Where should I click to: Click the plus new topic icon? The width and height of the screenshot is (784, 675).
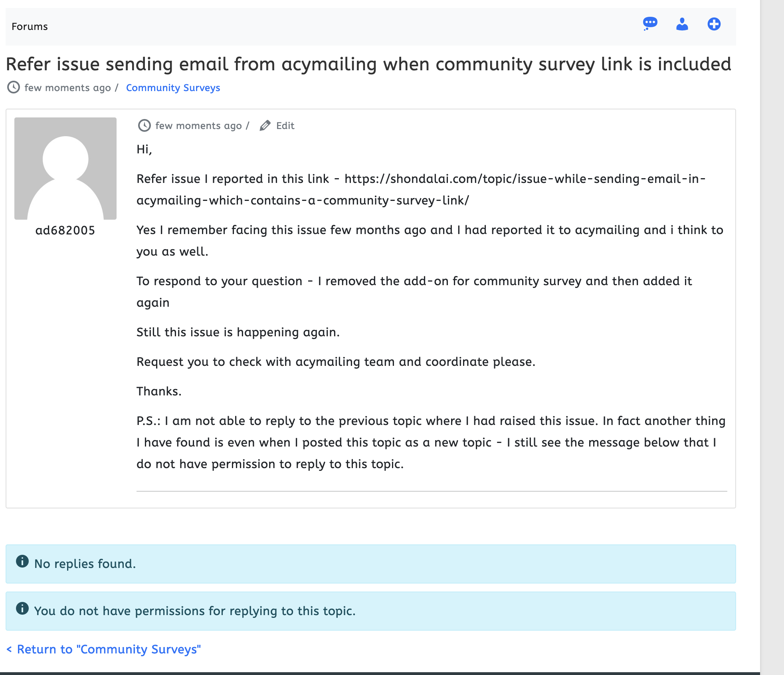coord(714,24)
